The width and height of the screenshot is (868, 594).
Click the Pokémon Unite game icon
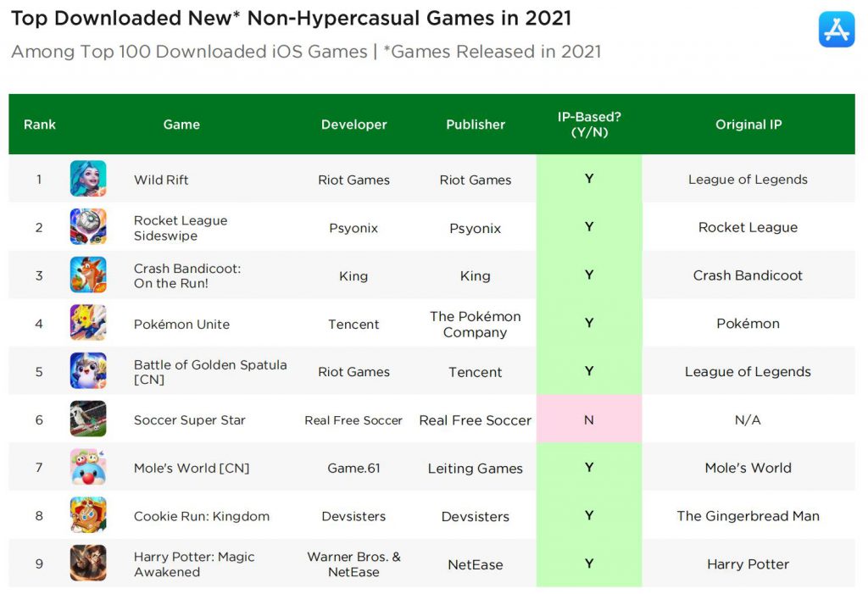tap(88, 324)
